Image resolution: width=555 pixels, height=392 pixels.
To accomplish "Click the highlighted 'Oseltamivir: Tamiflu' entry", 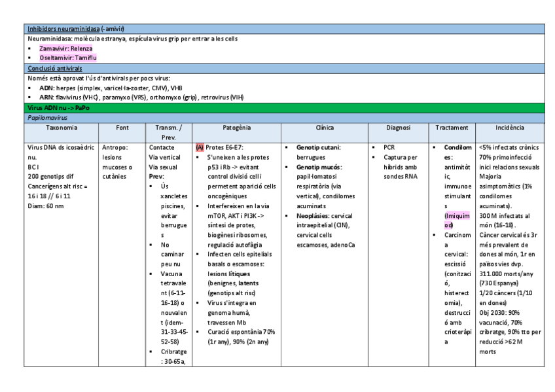I will 68,58.
